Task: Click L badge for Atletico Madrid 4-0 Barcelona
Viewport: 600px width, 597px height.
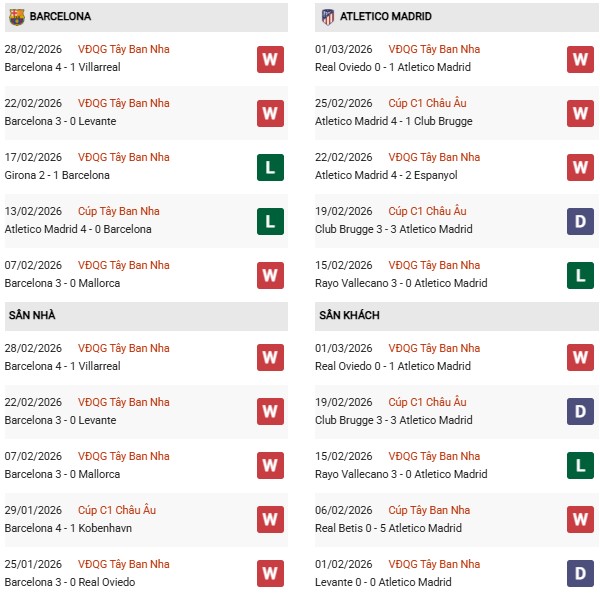Action: [270, 221]
